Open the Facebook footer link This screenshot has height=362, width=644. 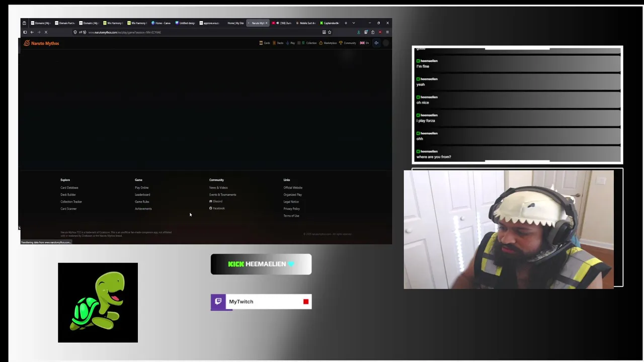(217, 208)
